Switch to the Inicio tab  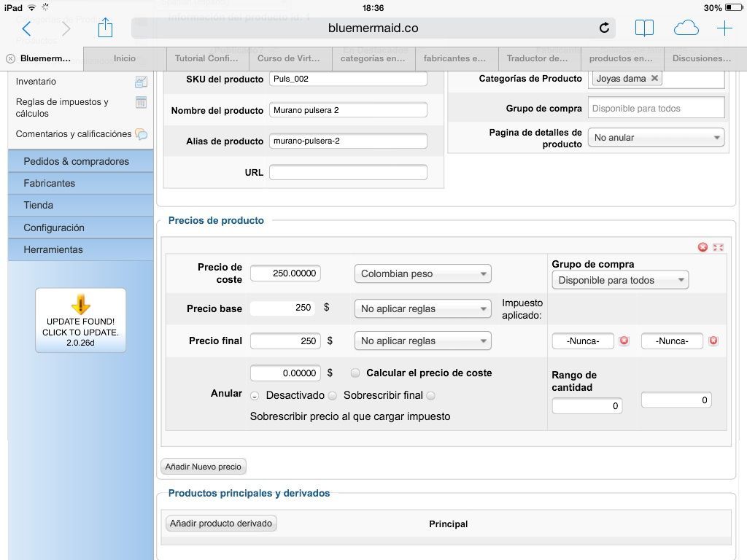(125, 58)
